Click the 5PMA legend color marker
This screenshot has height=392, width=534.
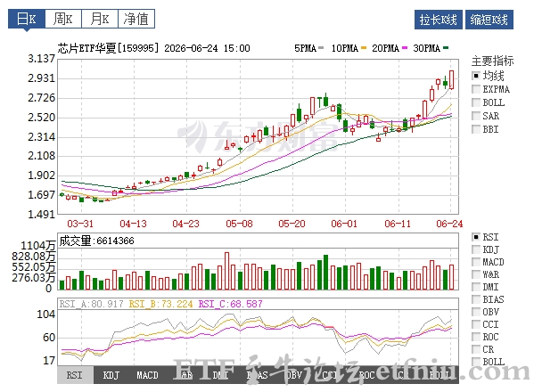(320, 48)
